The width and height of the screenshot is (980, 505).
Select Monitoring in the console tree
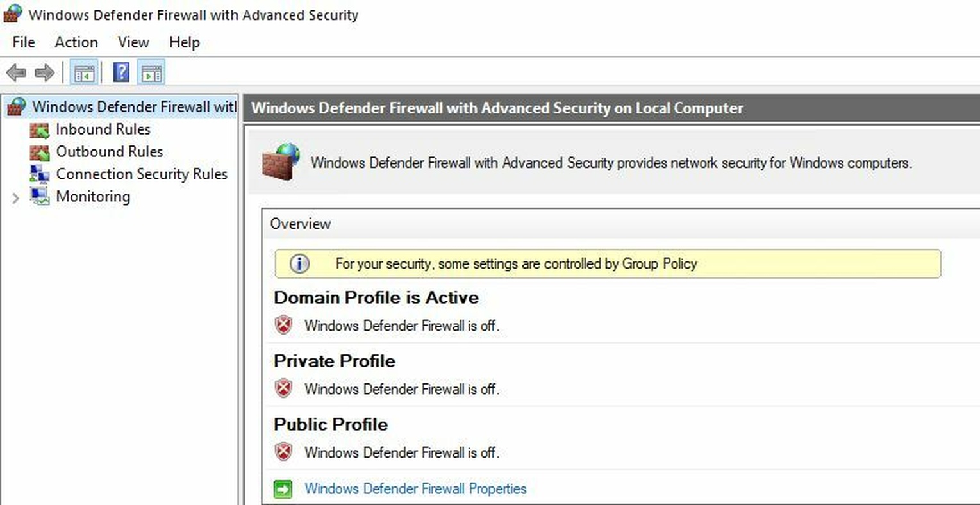[x=93, y=197]
